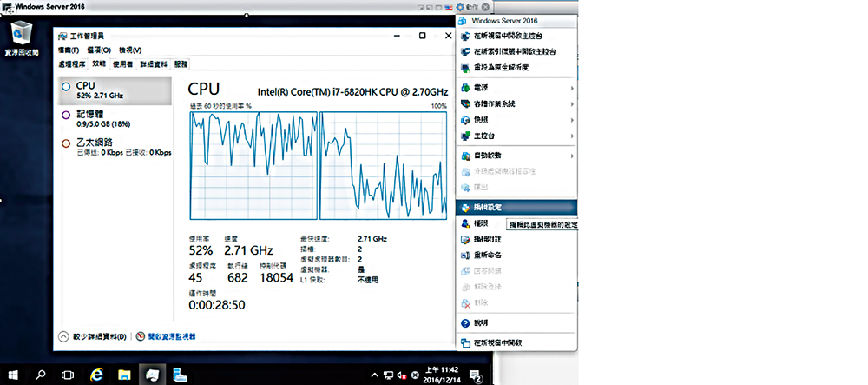The height and width of the screenshot is (385, 868).
Task: Choose 編輯附註 from the actions menu
Action: pyautogui.click(x=516, y=239)
